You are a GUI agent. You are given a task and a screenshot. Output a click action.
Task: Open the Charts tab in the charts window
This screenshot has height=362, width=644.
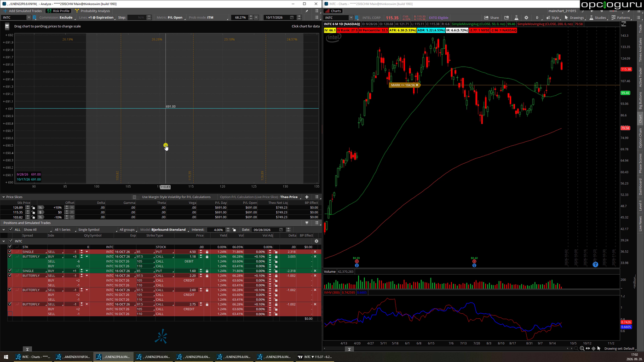[x=333, y=11]
